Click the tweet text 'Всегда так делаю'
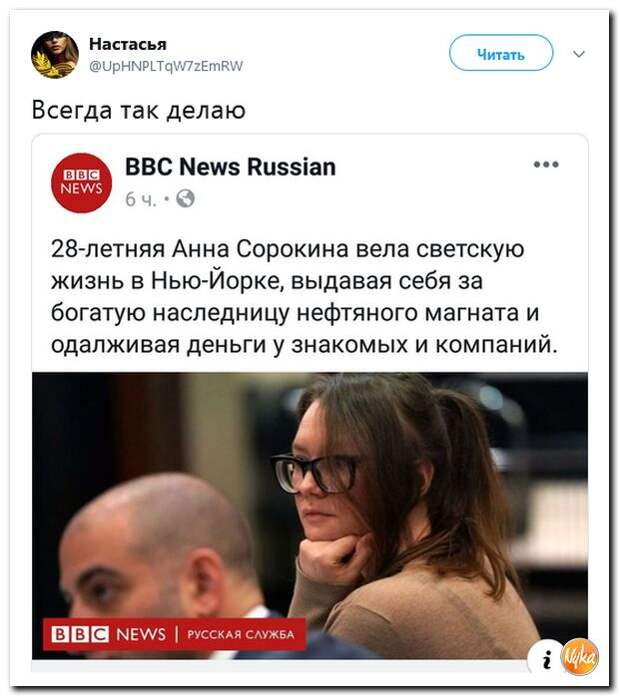 (x=138, y=110)
